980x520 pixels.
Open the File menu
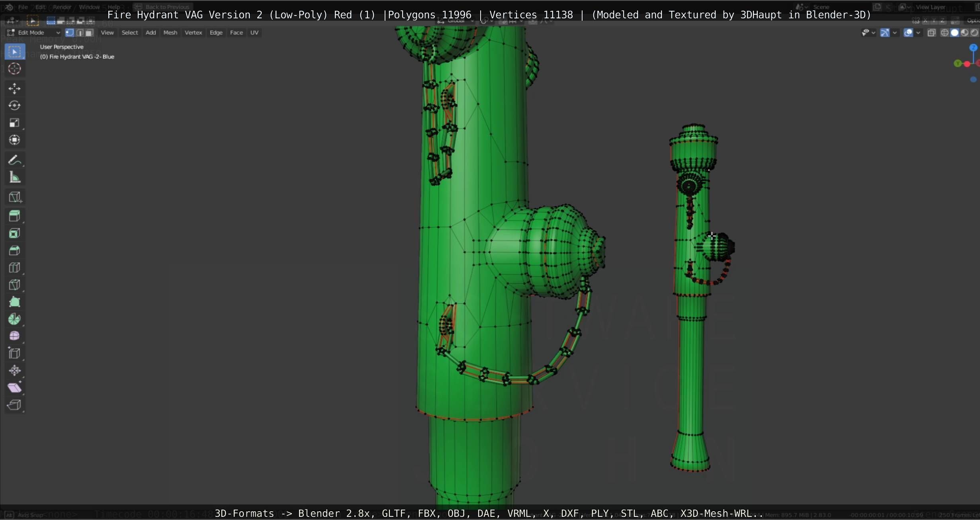[23, 7]
